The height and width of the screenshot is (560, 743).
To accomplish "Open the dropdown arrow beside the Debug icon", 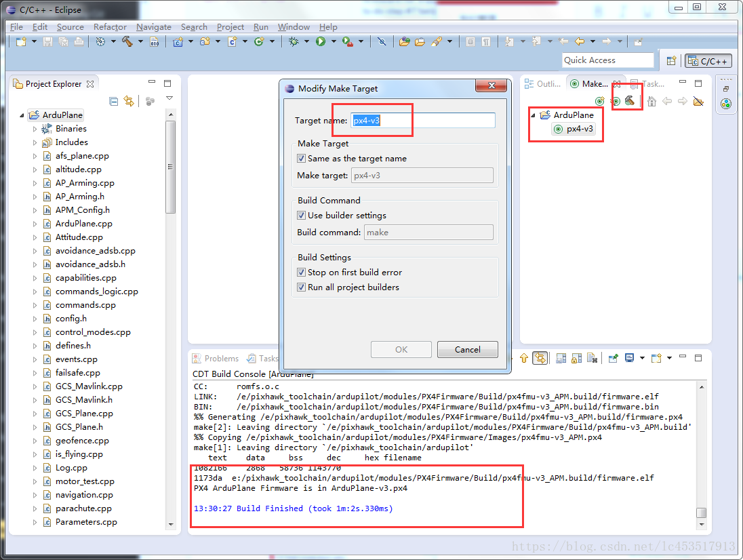I will pyautogui.click(x=306, y=41).
